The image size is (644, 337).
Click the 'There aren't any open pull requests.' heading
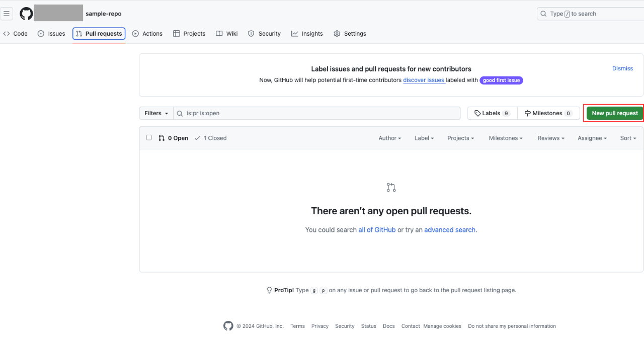coord(391,211)
